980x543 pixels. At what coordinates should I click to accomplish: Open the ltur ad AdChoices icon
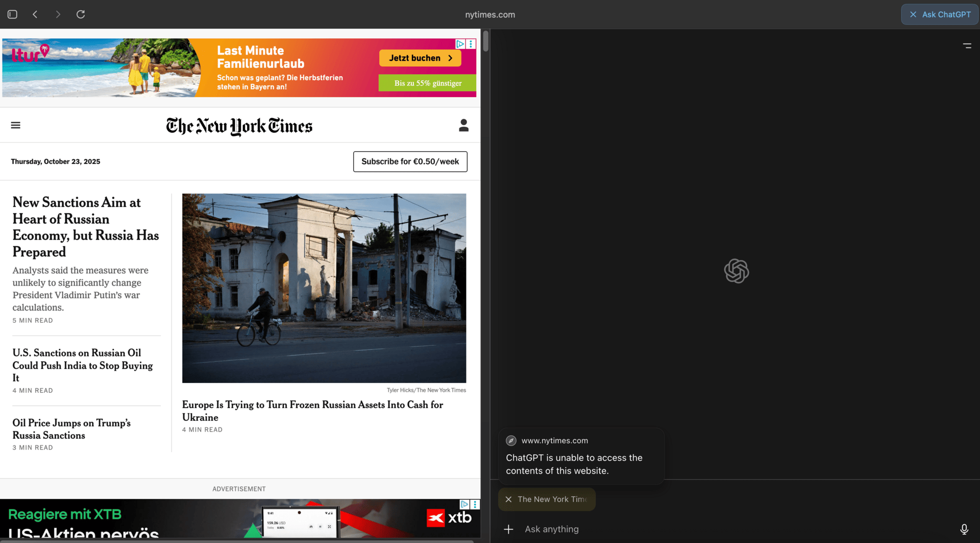pos(460,44)
